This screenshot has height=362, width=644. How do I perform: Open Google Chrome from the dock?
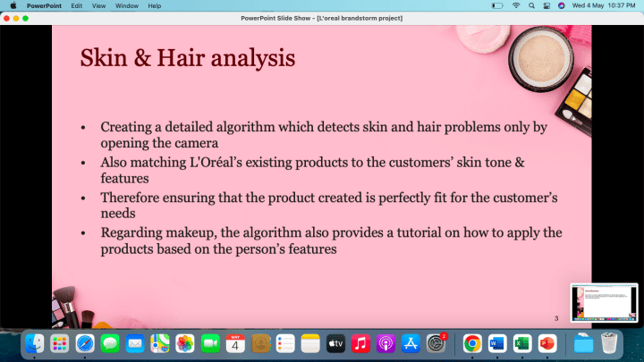[x=472, y=342]
